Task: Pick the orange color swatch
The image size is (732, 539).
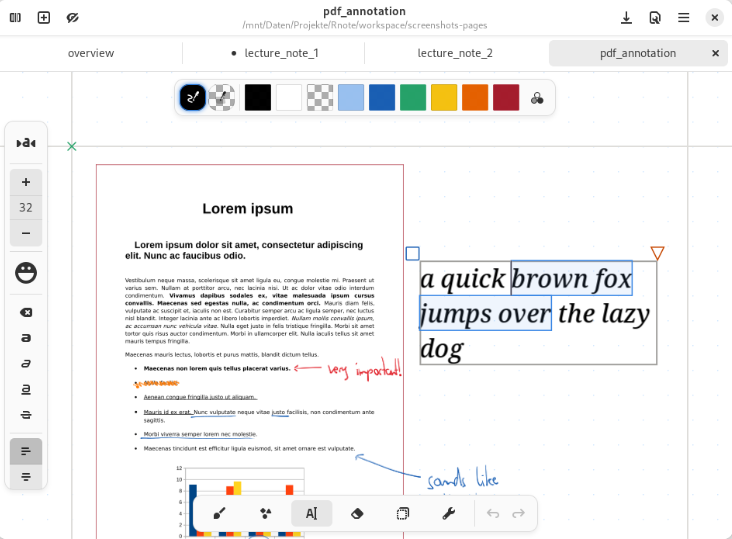Action: pos(475,98)
